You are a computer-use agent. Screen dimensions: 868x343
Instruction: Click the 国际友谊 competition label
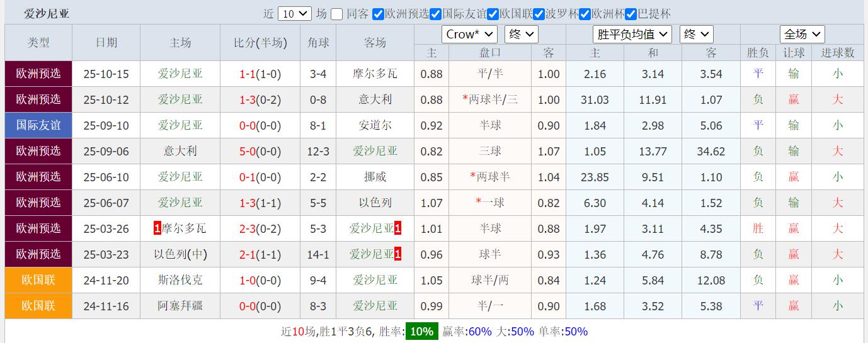click(38, 126)
